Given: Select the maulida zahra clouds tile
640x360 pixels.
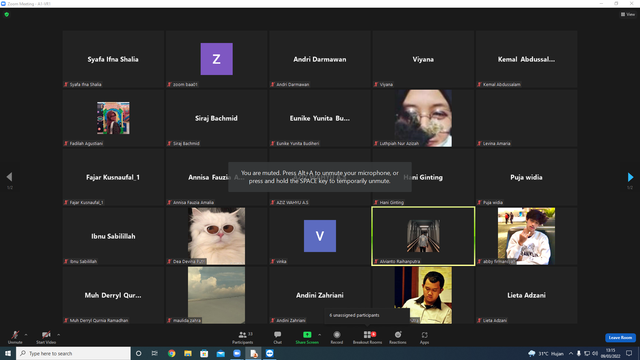Looking at the screenshot, I should click(x=216, y=295).
